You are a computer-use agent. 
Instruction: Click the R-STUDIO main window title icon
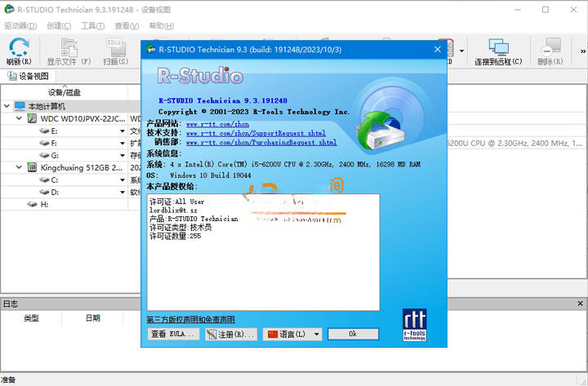9,9
